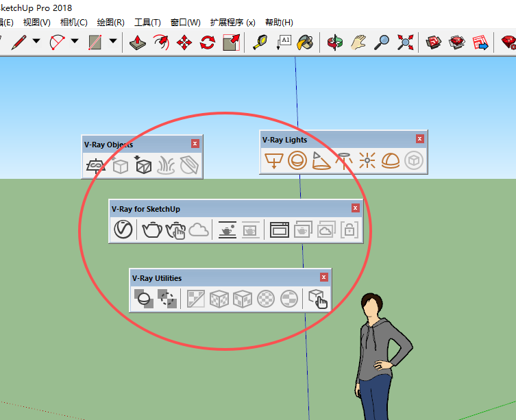Select the Rotate tool
This screenshot has height=420, width=516.
coord(208,42)
